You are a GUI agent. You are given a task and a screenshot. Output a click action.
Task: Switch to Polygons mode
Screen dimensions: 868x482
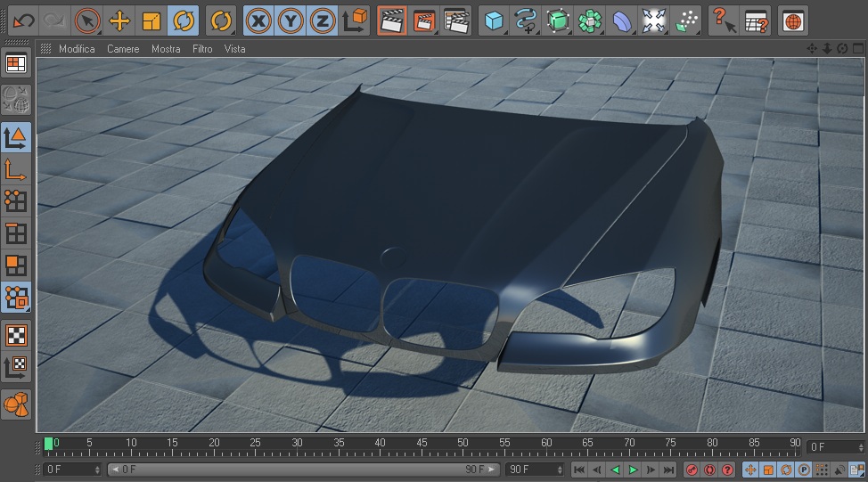[16, 266]
